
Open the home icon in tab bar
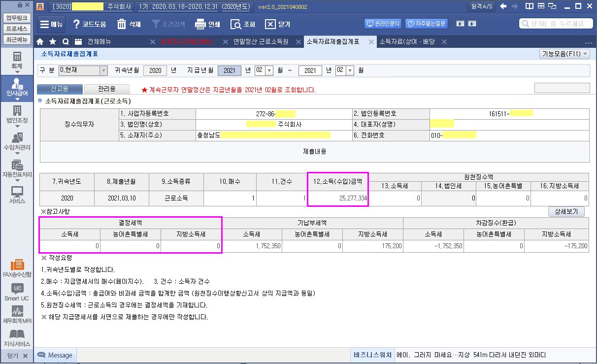[40, 42]
